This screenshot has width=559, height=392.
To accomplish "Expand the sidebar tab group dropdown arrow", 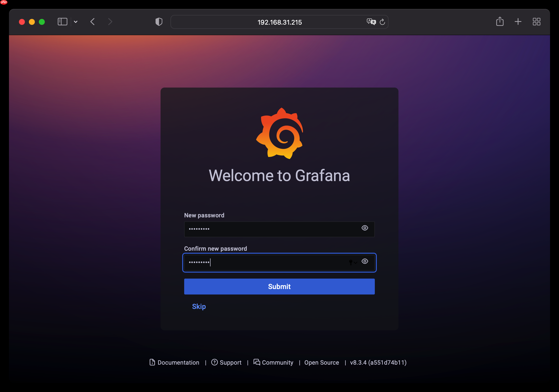I will click(76, 22).
